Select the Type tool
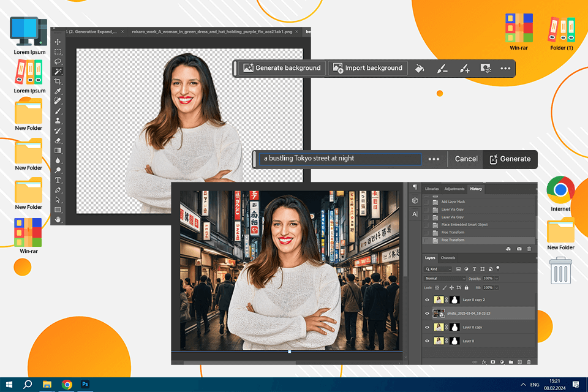This screenshot has width=588, height=392. [x=58, y=180]
